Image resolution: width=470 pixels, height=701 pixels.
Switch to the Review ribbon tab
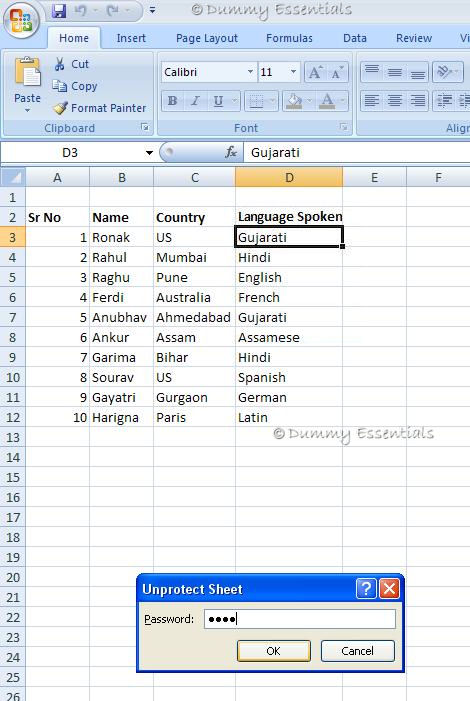click(414, 38)
